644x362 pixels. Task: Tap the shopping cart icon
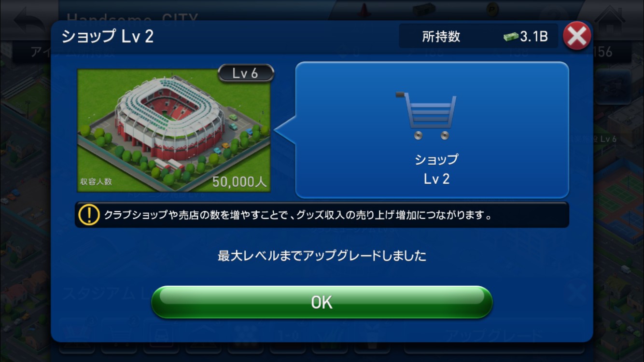tap(426, 115)
